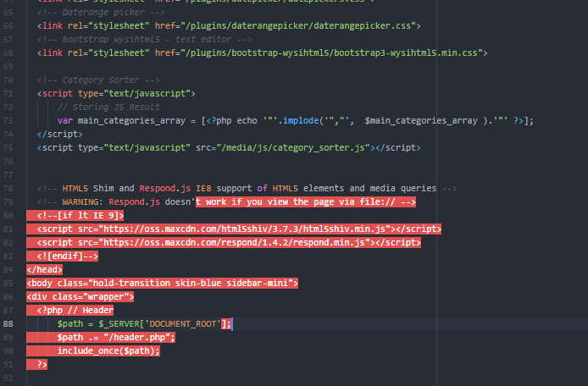Click the '<![endif]-->' line
The image size is (588, 386).
[x=68, y=256]
